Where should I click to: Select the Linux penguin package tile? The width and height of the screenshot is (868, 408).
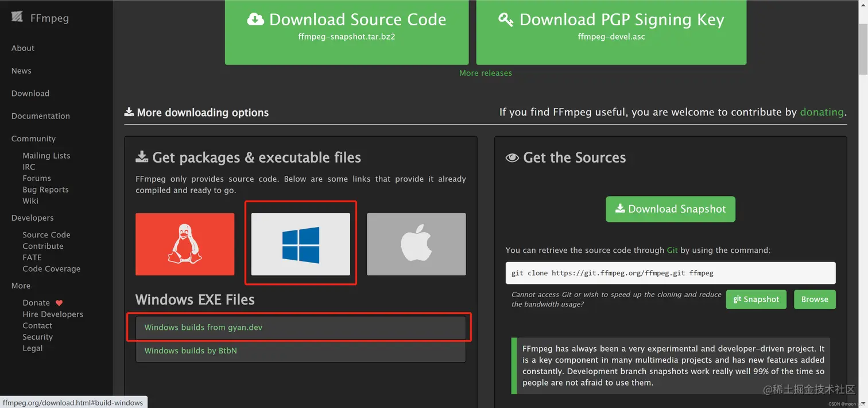pos(185,244)
